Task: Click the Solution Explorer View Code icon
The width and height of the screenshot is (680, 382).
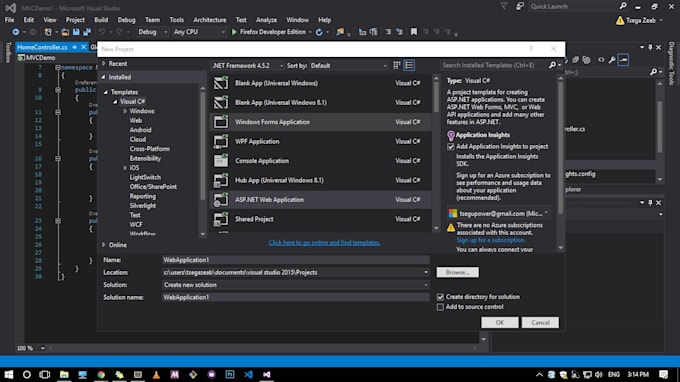Action: [601, 60]
